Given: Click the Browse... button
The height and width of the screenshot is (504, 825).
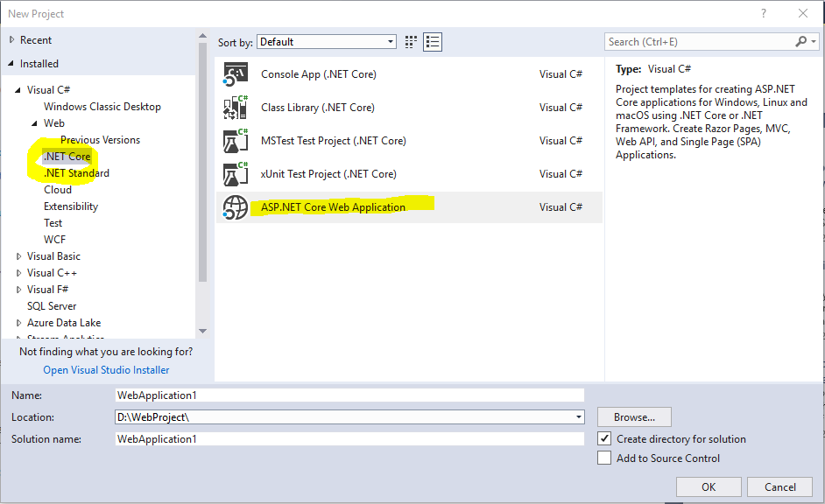Looking at the screenshot, I should click(634, 417).
